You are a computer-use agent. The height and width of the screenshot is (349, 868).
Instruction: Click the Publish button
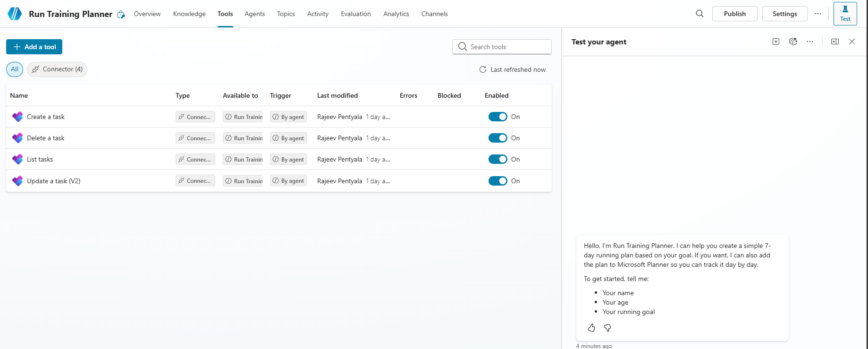(x=735, y=14)
